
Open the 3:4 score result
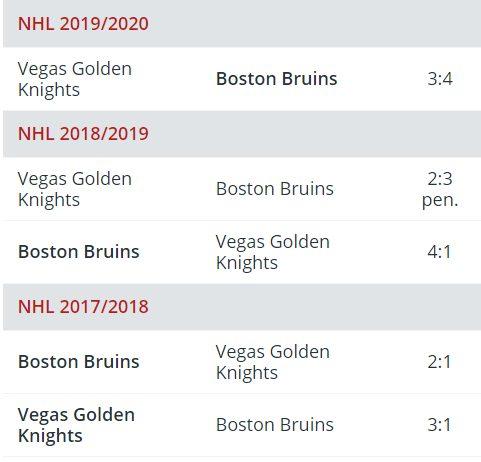click(440, 79)
